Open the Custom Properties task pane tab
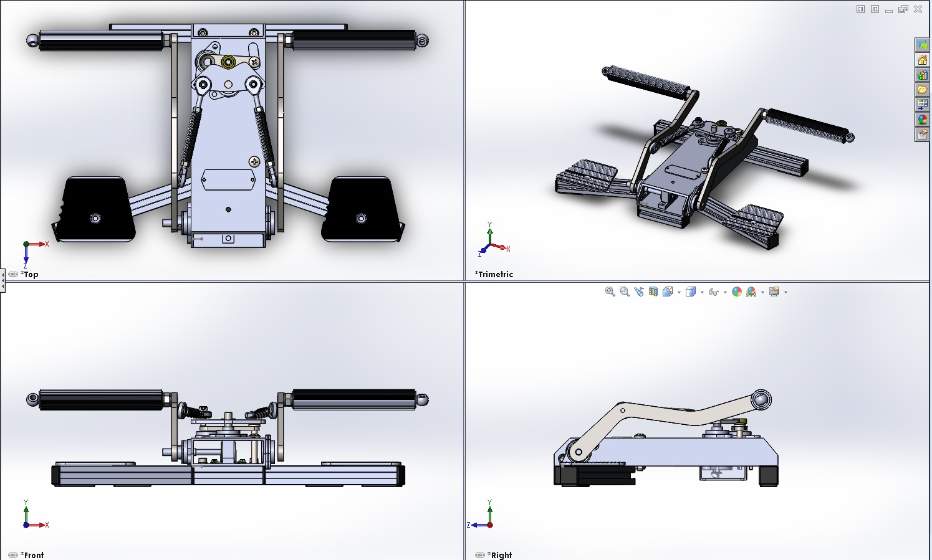932x560 pixels. click(922, 135)
